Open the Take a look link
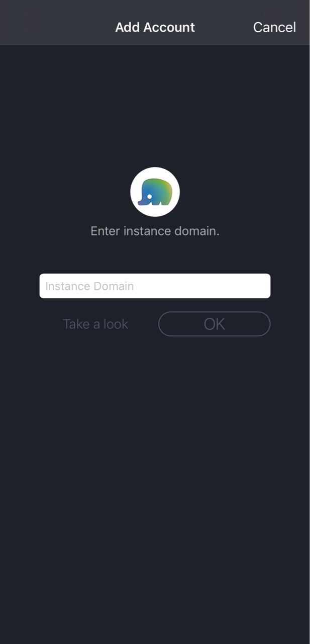 point(95,324)
